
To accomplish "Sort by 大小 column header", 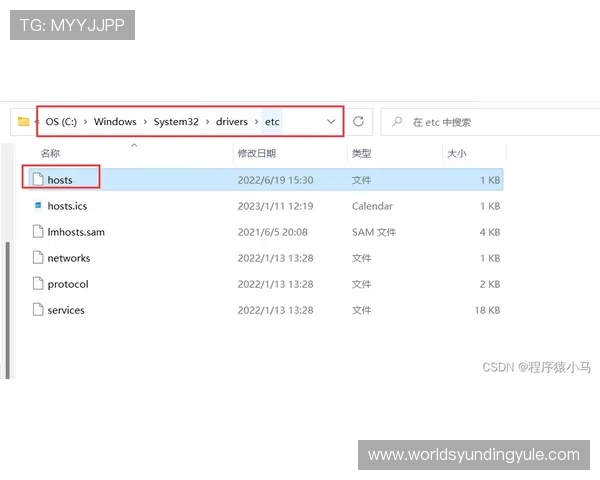I will pyautogui.click(x=457, y=153).
